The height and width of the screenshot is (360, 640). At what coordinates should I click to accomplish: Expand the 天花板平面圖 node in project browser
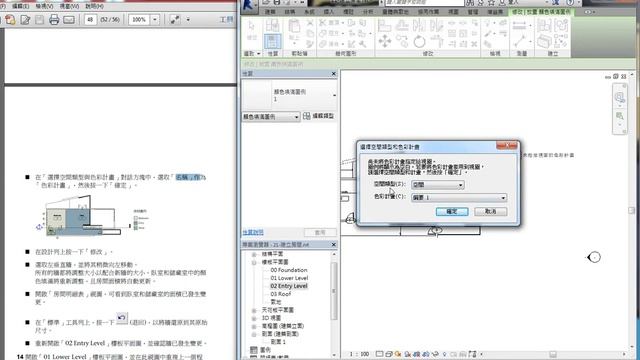click(254, 310)
